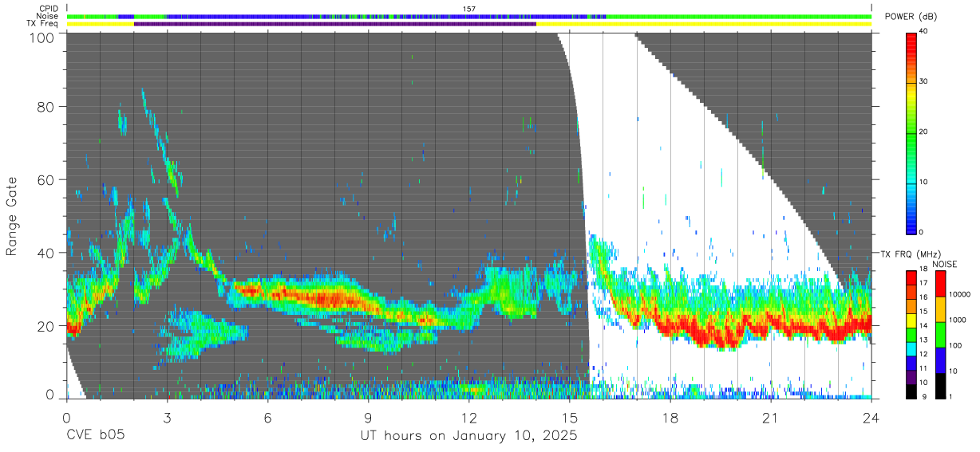Click the 60 tick on the Range Gate axis
Viewport: 980px width, 452px height.
(x=47, y=179)
